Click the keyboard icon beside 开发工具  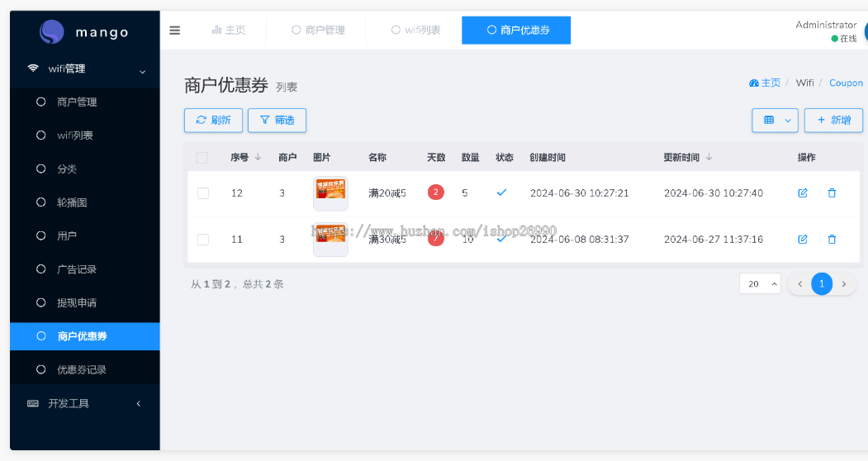tap(33, 403)
